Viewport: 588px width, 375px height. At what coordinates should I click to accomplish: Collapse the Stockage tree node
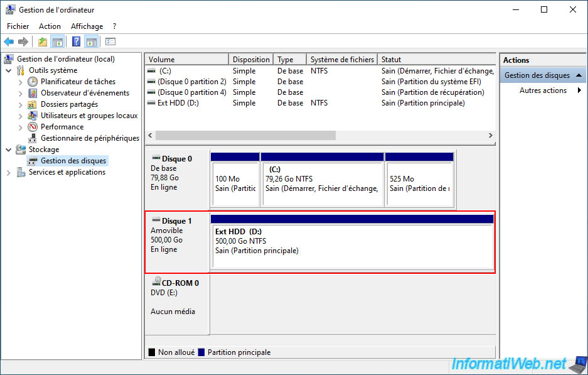coord(7,149)
